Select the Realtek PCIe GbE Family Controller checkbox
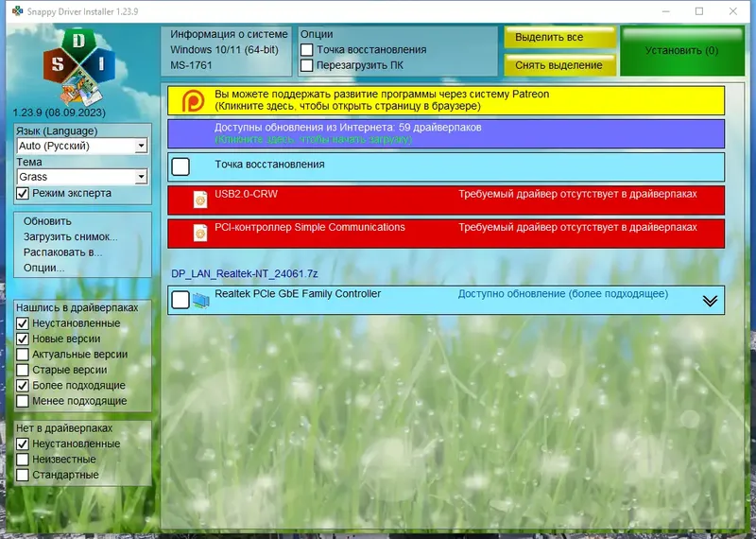The width and height of the screenshot is (756, 539). tap(180, 300)
